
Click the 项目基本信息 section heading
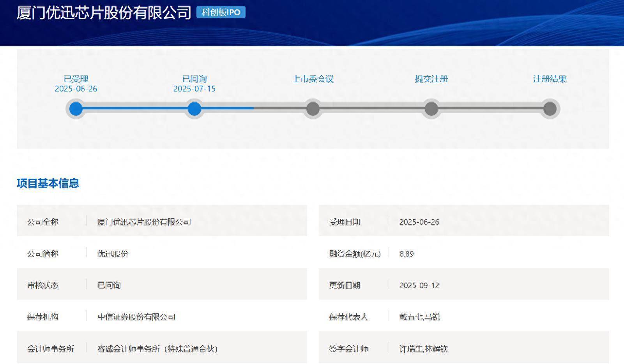(x=48, y=183)
